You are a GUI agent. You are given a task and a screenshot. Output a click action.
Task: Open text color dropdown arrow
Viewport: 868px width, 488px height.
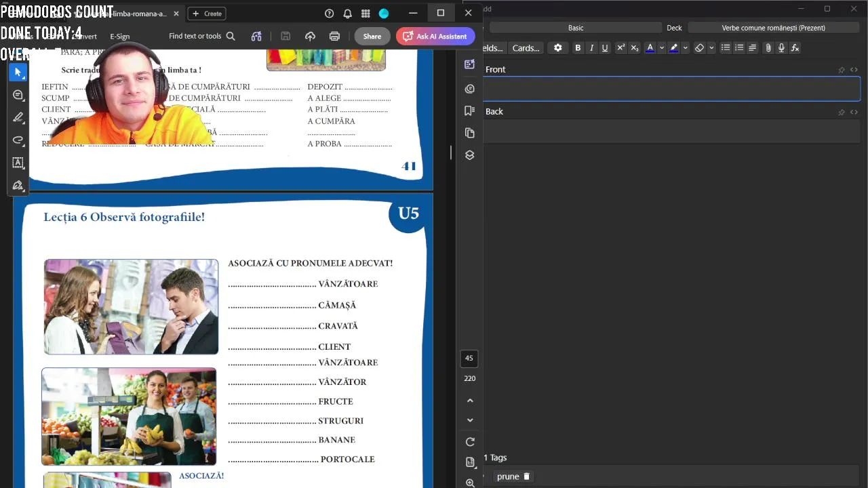[x=662, y=48]
